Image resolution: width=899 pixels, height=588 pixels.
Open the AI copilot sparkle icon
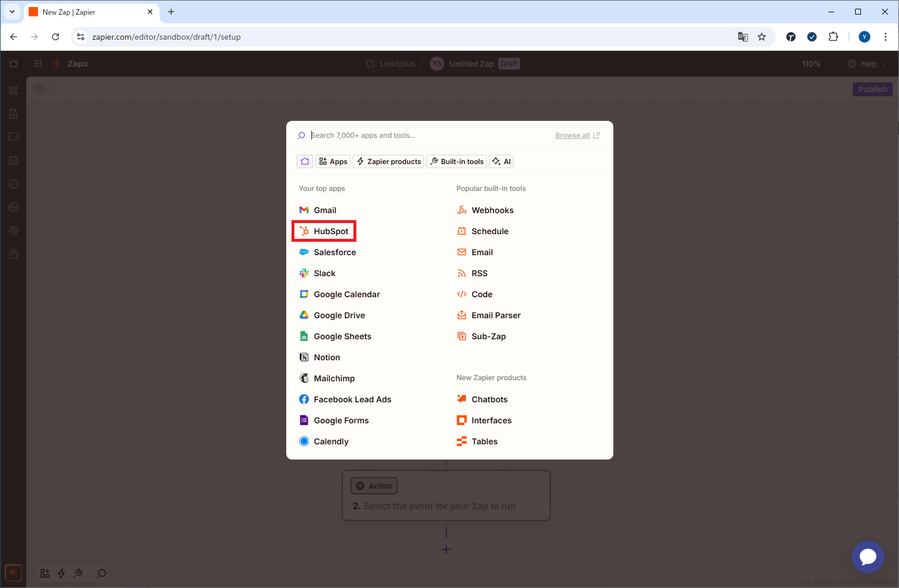[13, 573]
